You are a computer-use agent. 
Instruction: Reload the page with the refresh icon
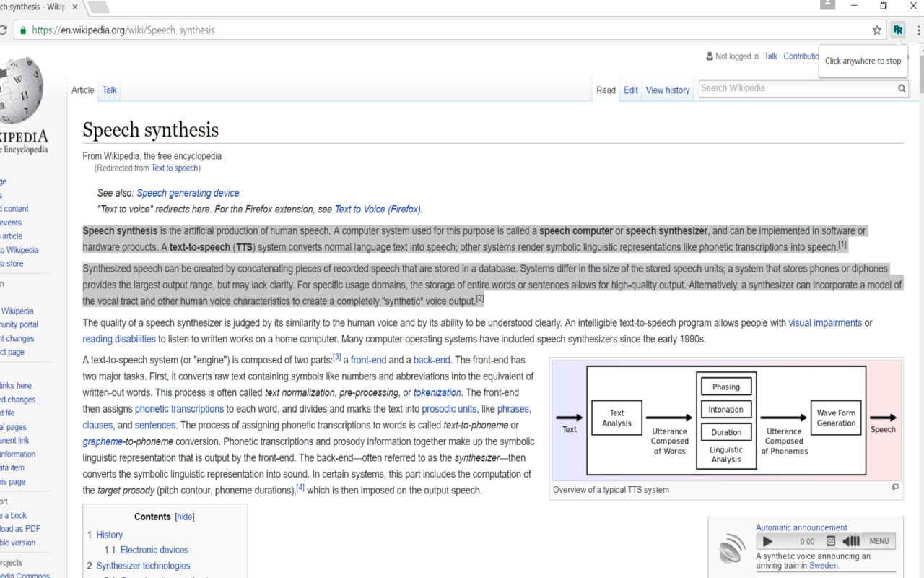[3, 30]
